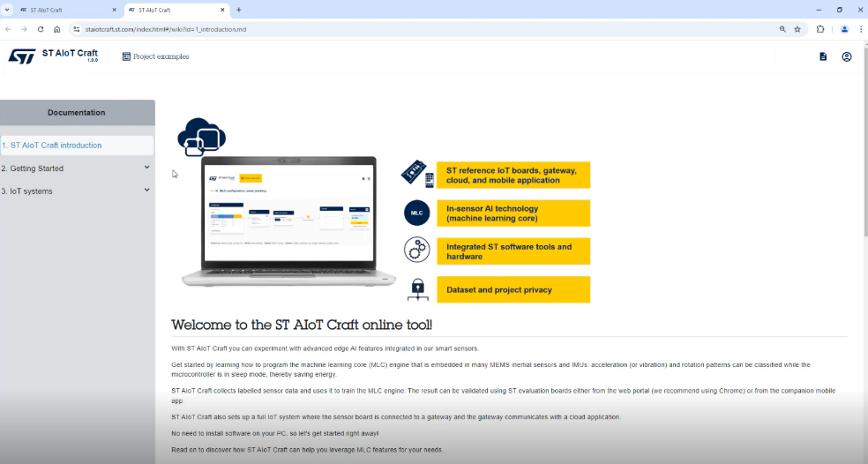Viewport: 868px width, 464px height.
Task: Open Project examples page
Action: click(155, 56)
